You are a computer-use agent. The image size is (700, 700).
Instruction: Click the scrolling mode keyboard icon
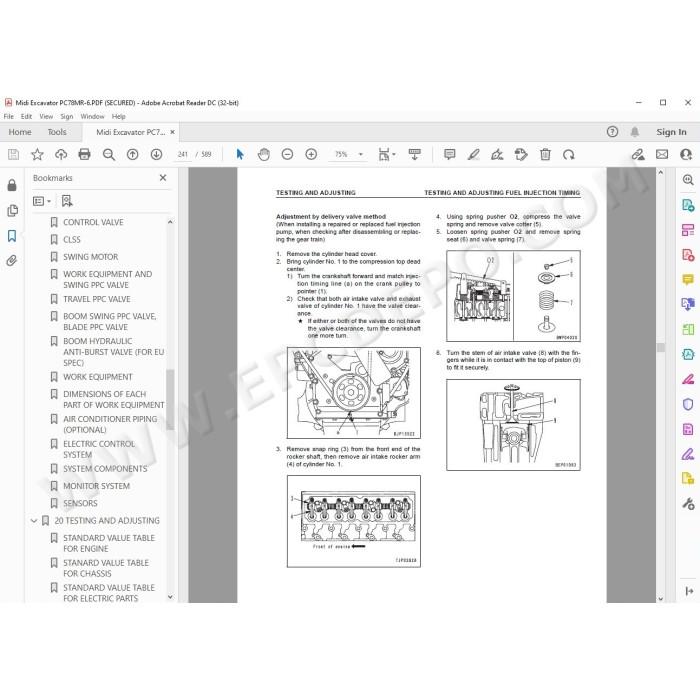pos(415,154)
